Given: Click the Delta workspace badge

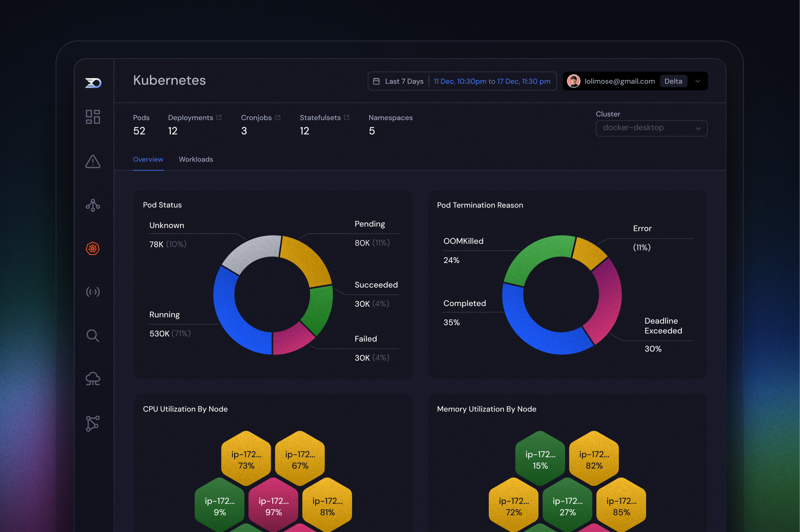Looking at the screenshot, I should [673, 81].
